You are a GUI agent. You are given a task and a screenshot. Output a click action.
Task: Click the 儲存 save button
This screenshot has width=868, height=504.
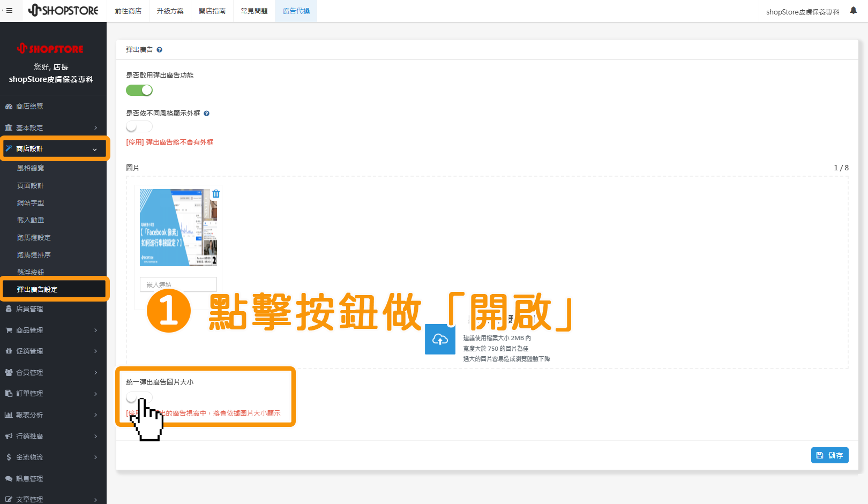(830, 455)
